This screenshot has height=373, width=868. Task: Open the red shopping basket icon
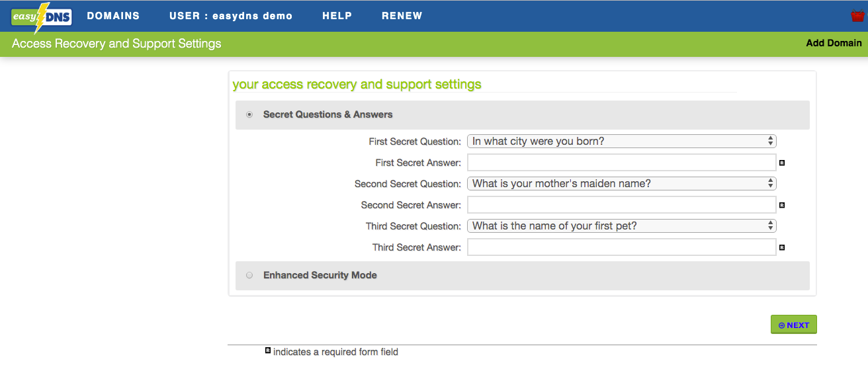click(x=858, y=16)
